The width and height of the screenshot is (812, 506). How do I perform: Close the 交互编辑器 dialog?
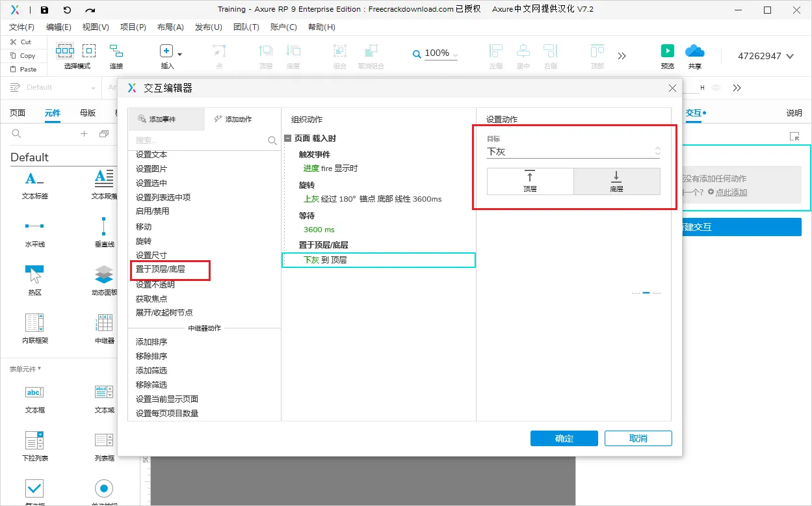tap(672, 88)
